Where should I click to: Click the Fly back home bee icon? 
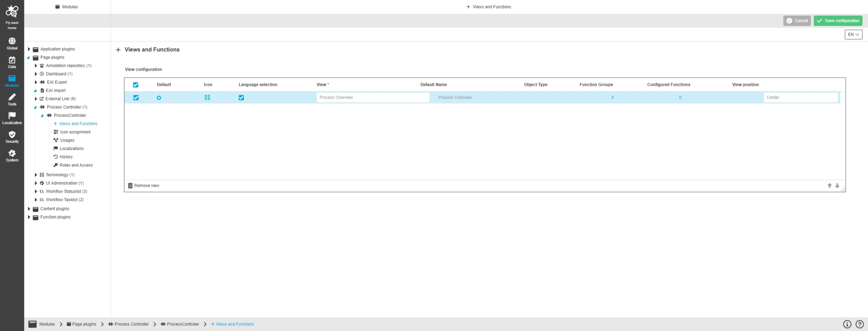pos(12,12)
